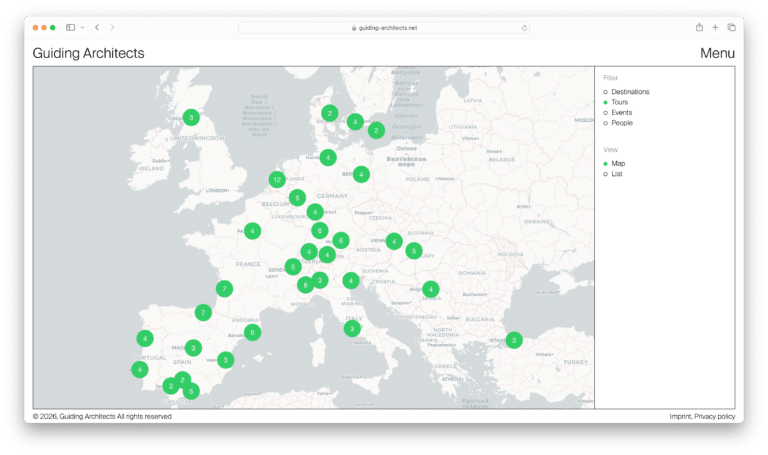The image size is (768, 455).
Task: Select the Events filter
Action: pyautogui.click(x=623, y=113)
